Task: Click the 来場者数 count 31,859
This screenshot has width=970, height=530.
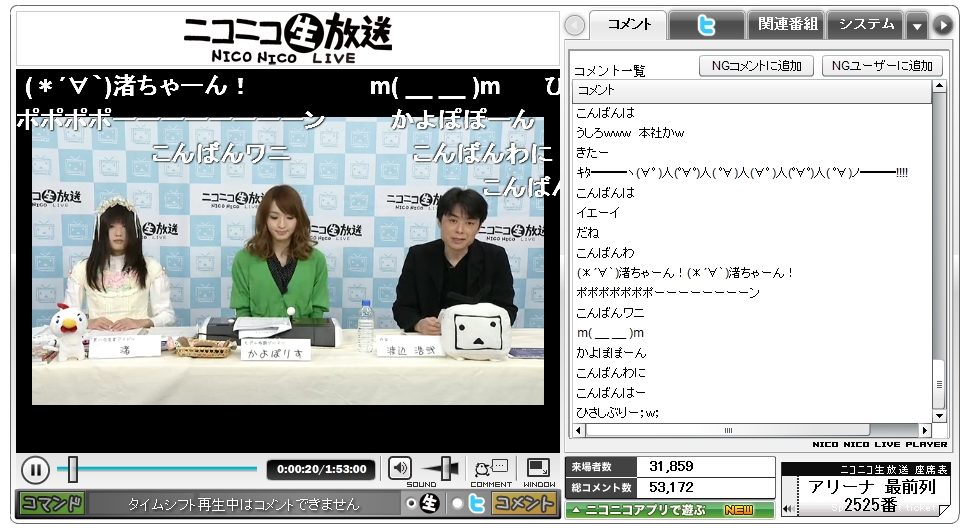Action: click(x=671, y=466)
